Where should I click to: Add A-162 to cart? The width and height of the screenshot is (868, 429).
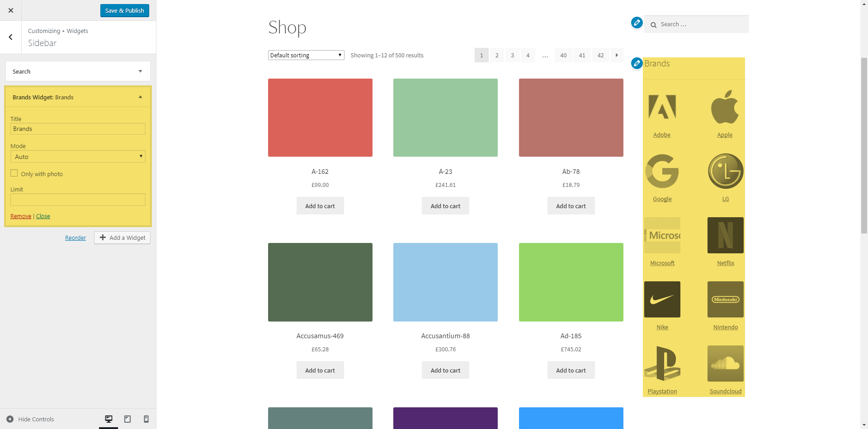[x=320, y=206]
